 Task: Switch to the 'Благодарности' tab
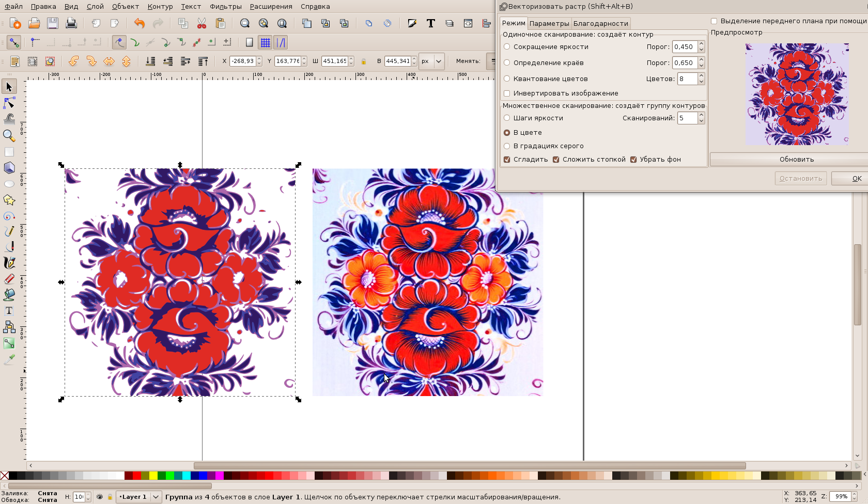[601, 23]
